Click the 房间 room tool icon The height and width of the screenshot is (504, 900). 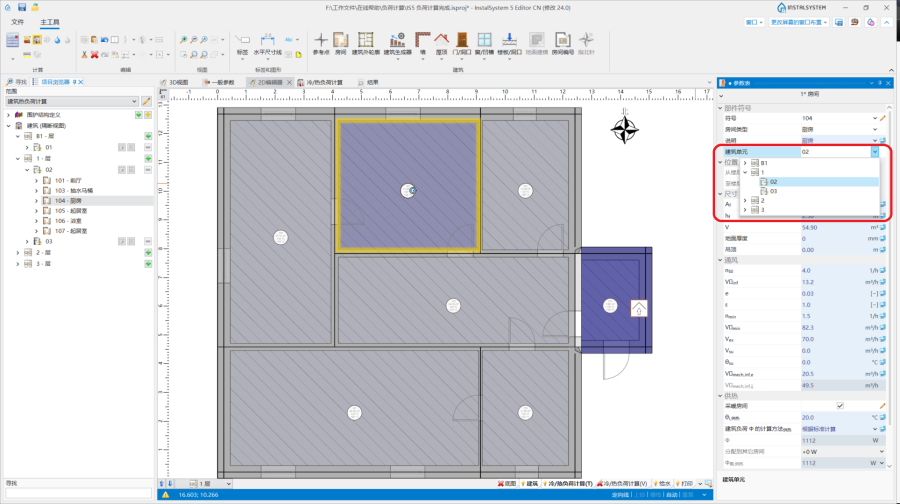point(341,42)
